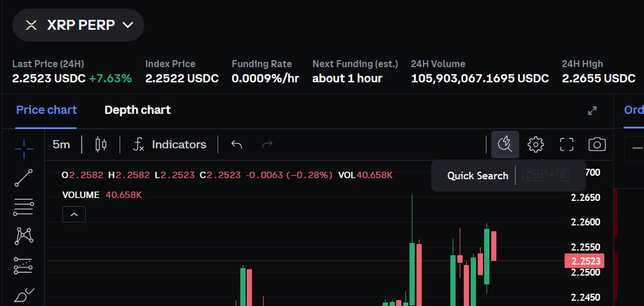Select the XABCD pattern tool
644x306 pixels.
[24, 235]
